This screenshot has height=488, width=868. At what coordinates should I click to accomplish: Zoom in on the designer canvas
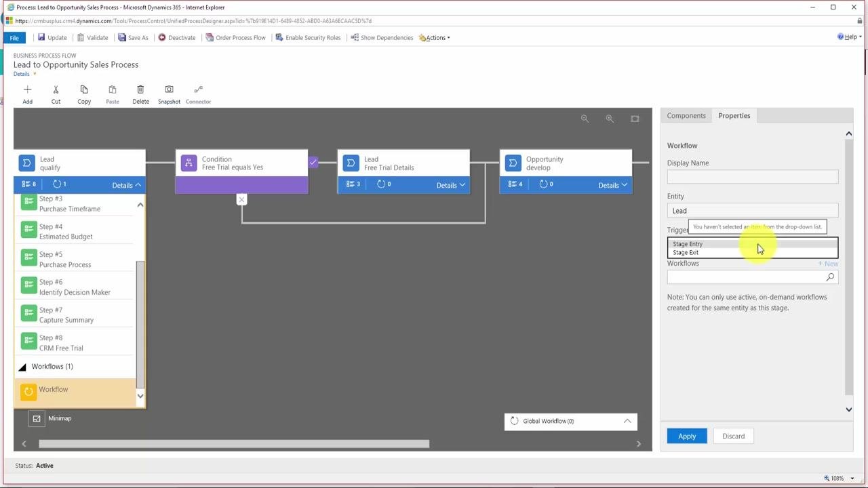pos(610,119)
